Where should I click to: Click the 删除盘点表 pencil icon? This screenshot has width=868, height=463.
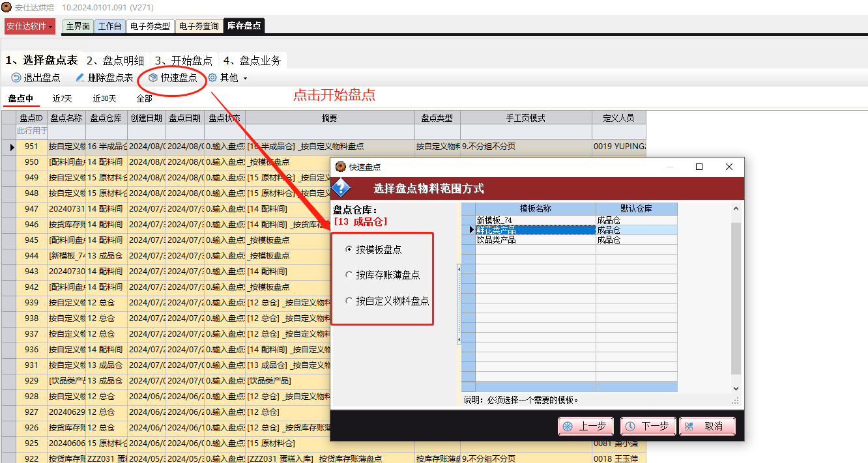(80, 78)
